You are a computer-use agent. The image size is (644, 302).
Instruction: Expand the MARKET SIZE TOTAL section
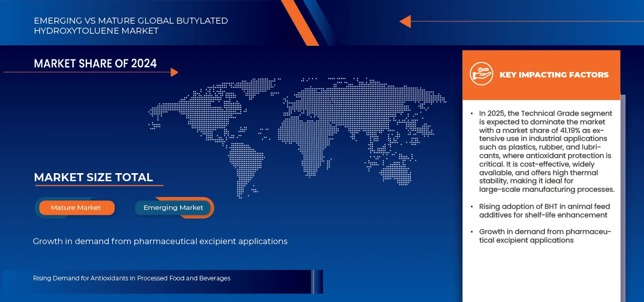(93, 177)
